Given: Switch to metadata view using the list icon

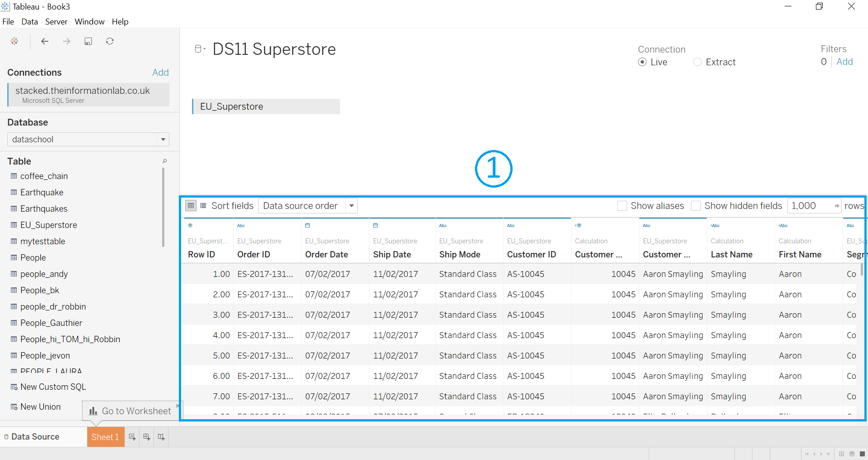Looking at the screenshot, I should [203, 205].
